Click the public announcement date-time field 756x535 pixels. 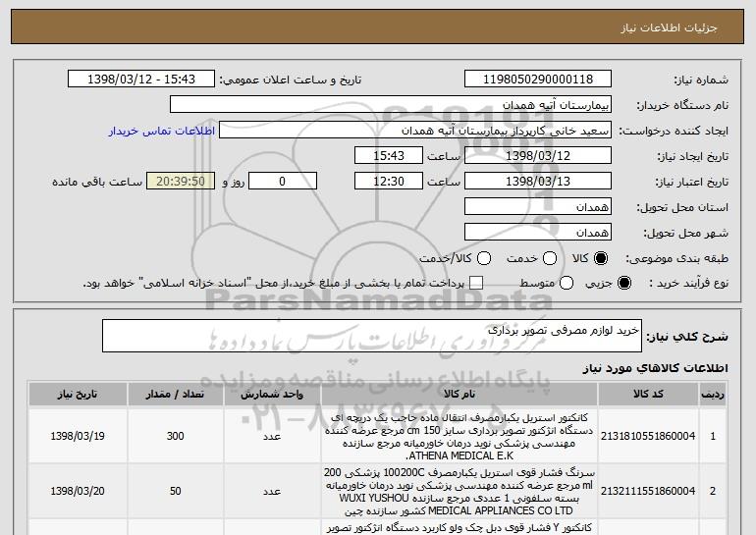(x=141, y=79)
